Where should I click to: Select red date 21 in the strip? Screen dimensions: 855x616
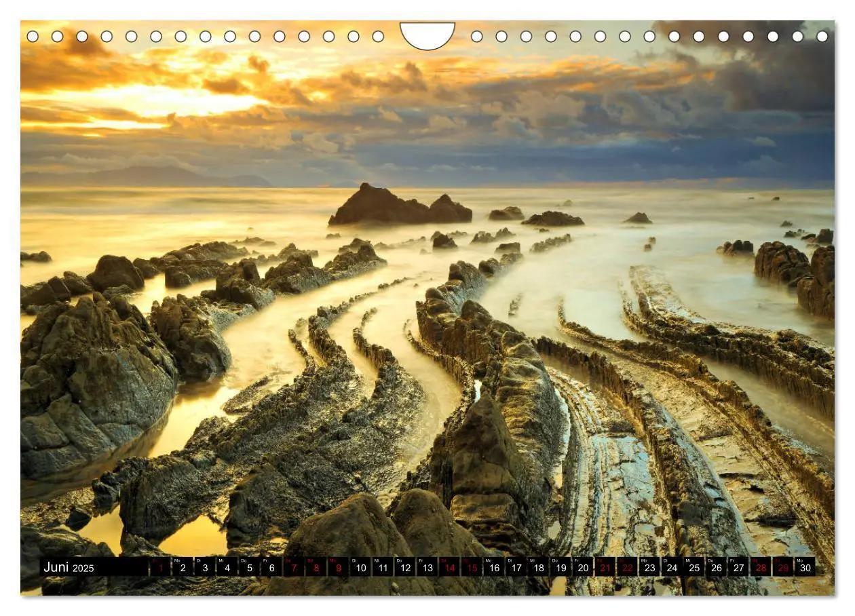(605, 567)
